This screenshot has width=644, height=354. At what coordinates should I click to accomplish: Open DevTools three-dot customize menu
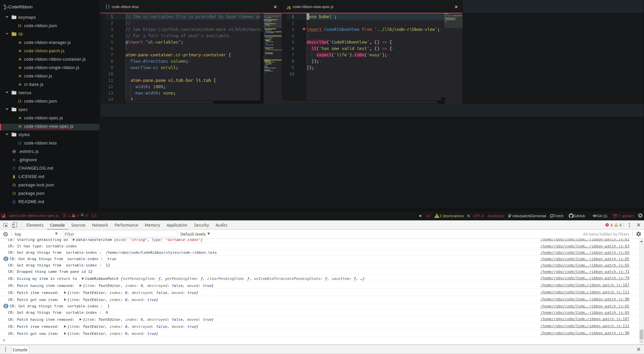point(629,225)
